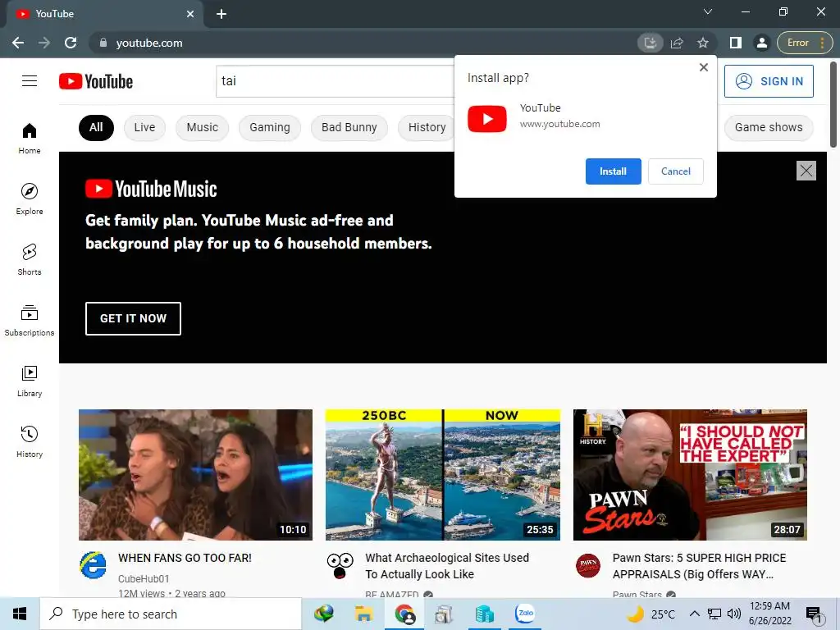The image size is (840, 630).
Task: Click Cancel in install dialog
Action: click(676, 171)
